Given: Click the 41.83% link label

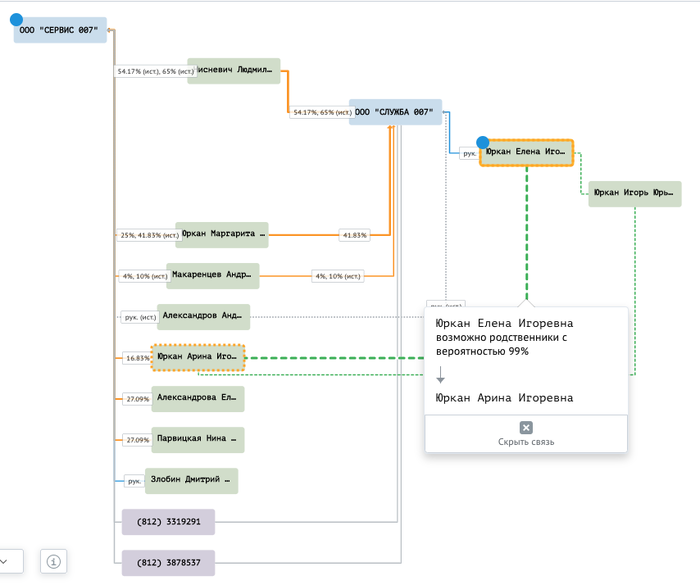Looking at the screenshot, I should click(354, 235).
